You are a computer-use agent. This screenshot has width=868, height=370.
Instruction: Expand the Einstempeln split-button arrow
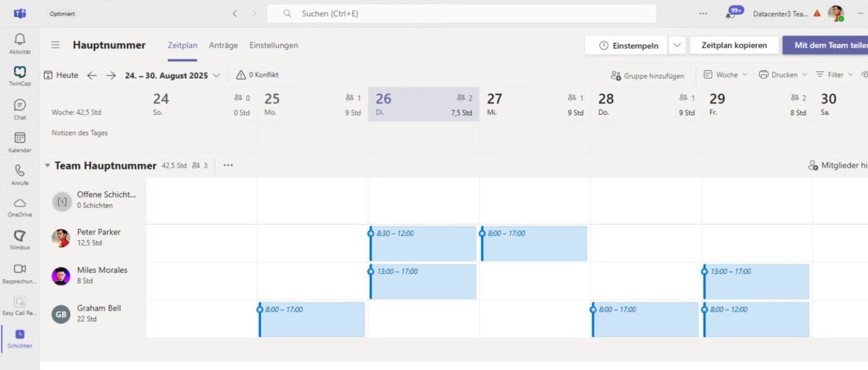click(x=676, y=45)
